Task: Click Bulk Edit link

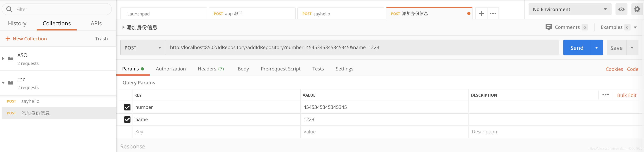Action: pos(626,95)
